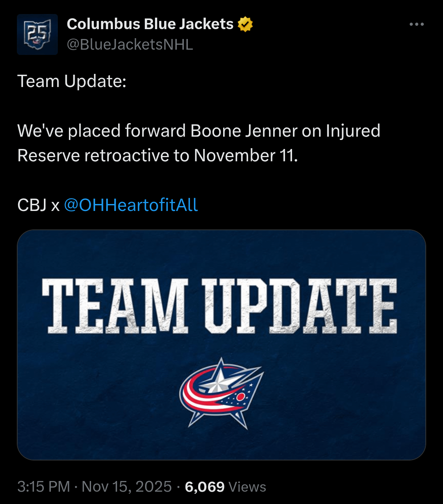This screenshot has width=443, height=504.
Task: Click the "Team Update:" opening line
Action: 72,81
